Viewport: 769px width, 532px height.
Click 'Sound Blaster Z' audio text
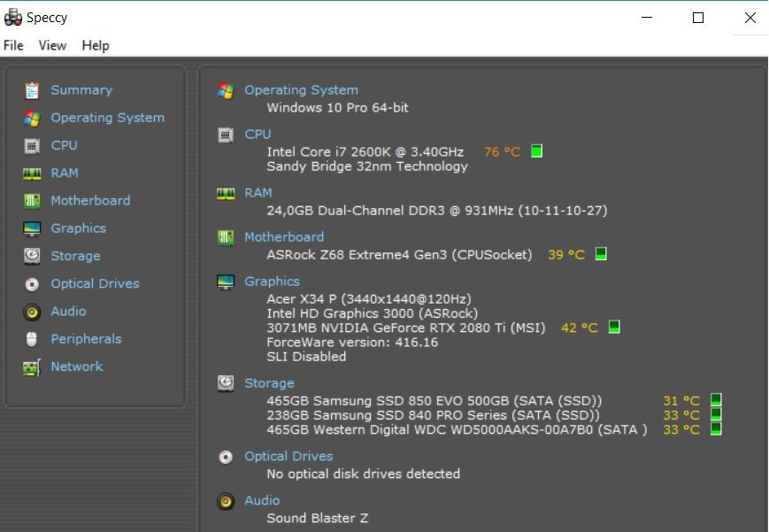coord(318,518)
